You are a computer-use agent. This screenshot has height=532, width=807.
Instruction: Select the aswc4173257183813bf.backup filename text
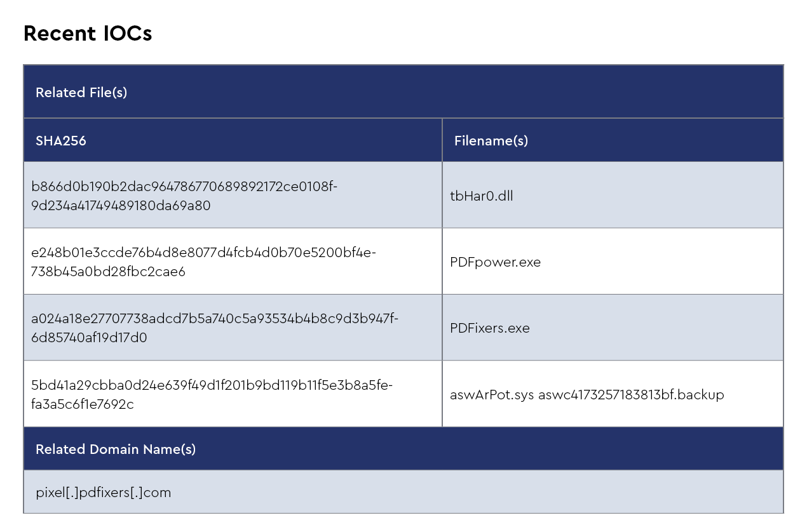631,395
